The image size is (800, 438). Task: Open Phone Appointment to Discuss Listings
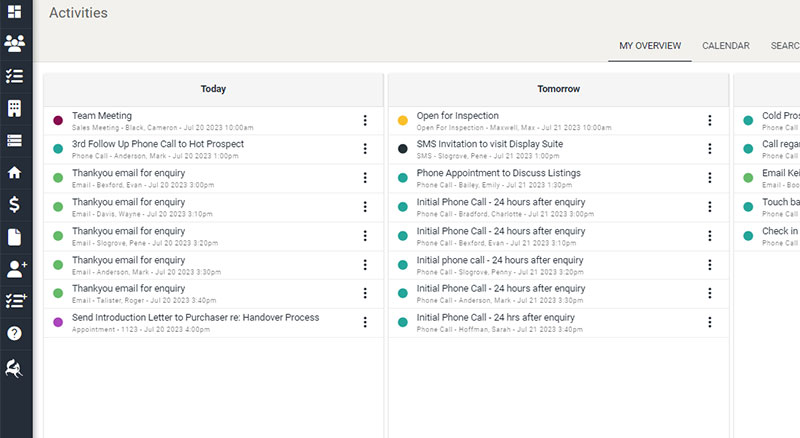(559, 178)
